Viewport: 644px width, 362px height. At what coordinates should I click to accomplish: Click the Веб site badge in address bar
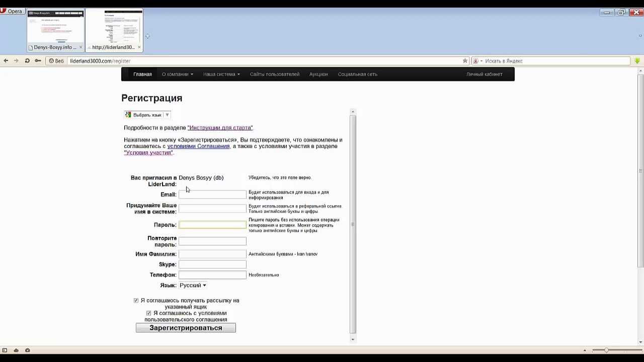tap(56, 61)
